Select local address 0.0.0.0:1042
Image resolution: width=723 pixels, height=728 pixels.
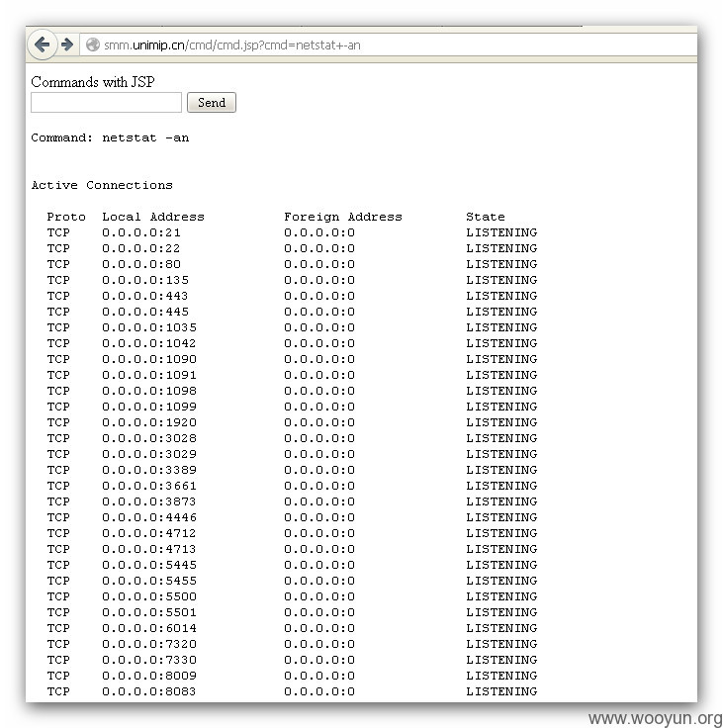(x=149, y=343)
